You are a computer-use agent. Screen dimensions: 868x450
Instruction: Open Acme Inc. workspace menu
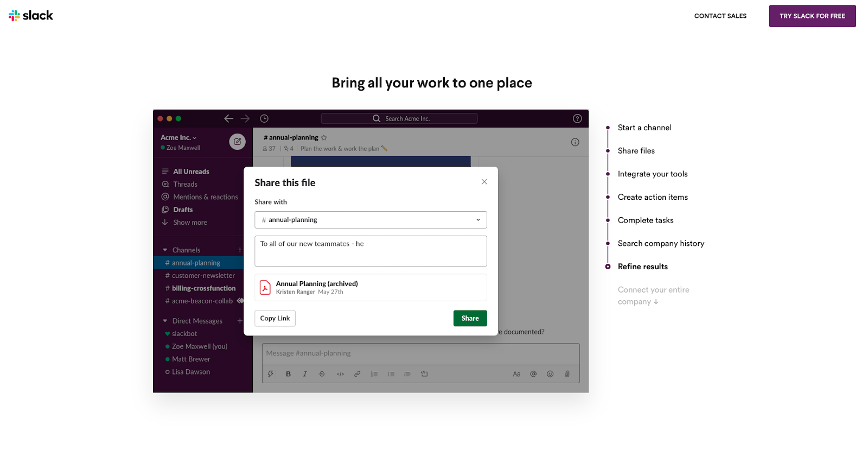point(178,138)
